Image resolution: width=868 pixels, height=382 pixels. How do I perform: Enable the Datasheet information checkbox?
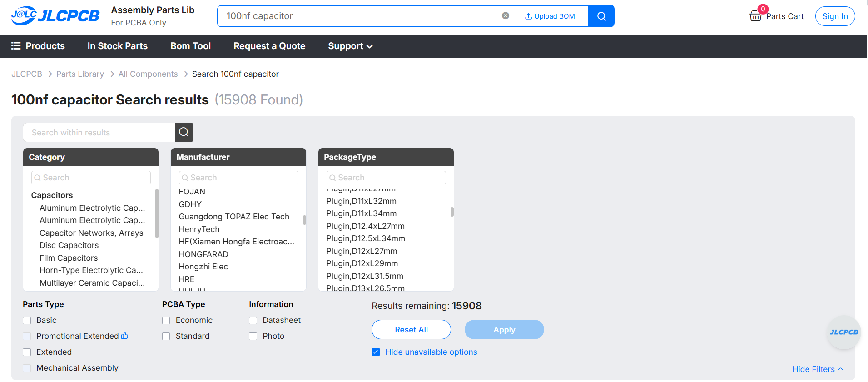(253, 320)
